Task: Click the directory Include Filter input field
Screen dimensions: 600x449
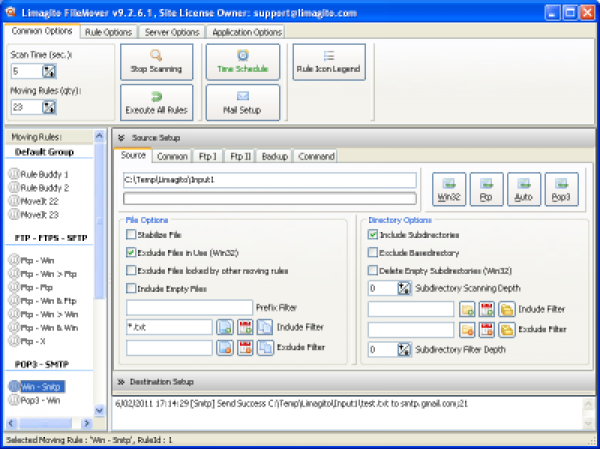Action: [411, 309]
